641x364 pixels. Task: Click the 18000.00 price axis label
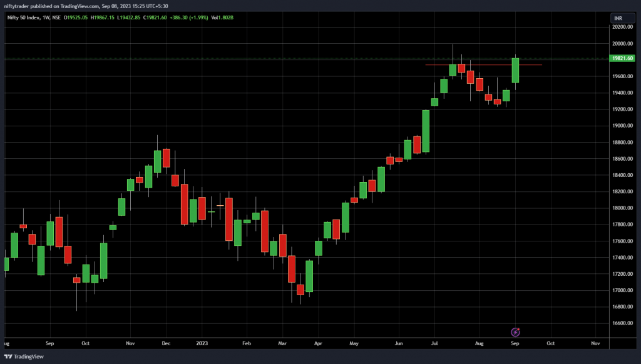[622, 208]
